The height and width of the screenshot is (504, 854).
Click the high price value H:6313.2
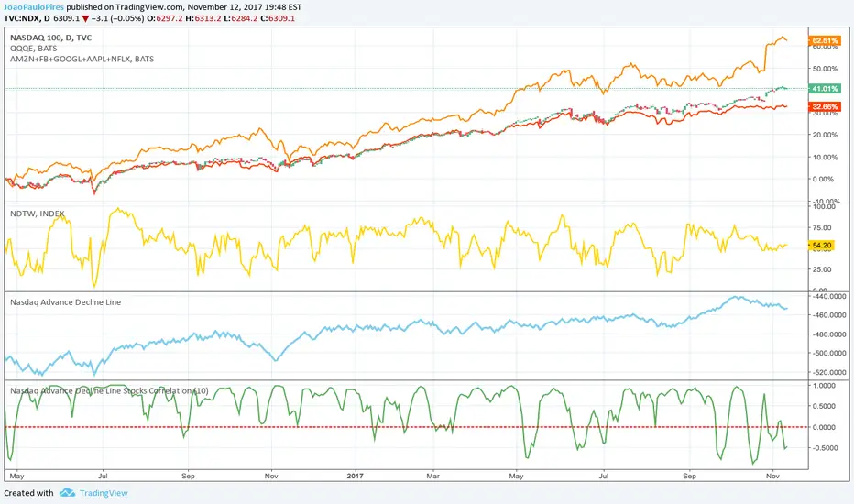click(203, 18)
